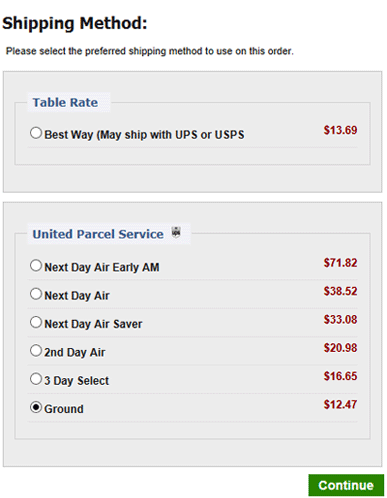Click the $13.69 Best Way price

[x=340, y=130]
